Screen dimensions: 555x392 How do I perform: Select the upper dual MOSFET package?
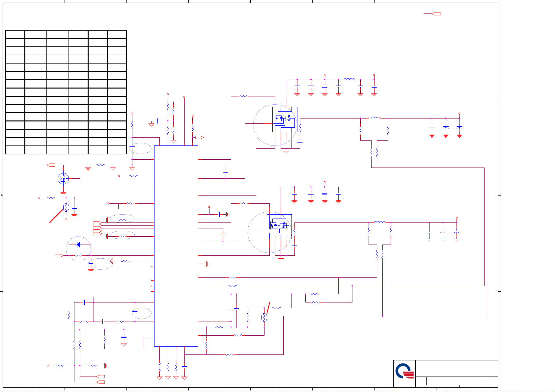tap(285, 119)
